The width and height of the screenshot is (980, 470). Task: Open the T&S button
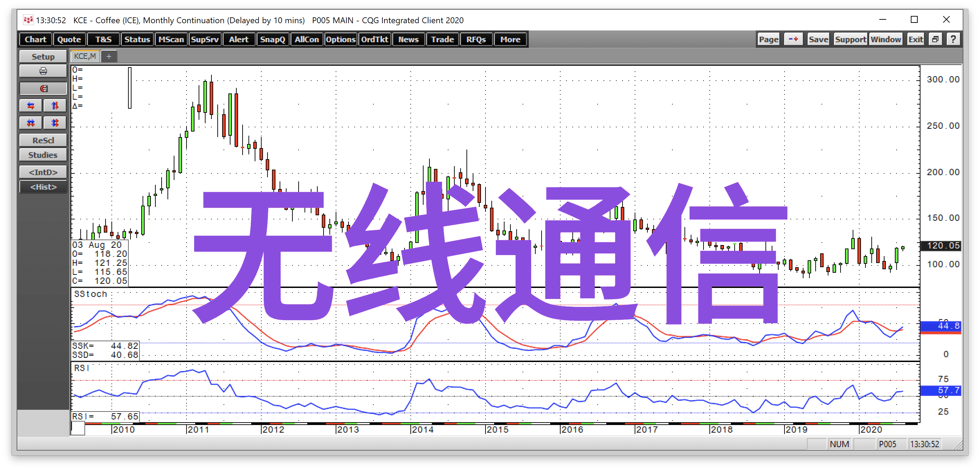tap(103, 39)
